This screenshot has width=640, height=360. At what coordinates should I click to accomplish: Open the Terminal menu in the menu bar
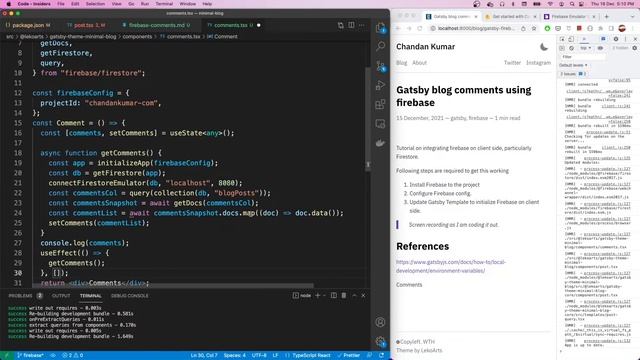click(x=164, y=4)
